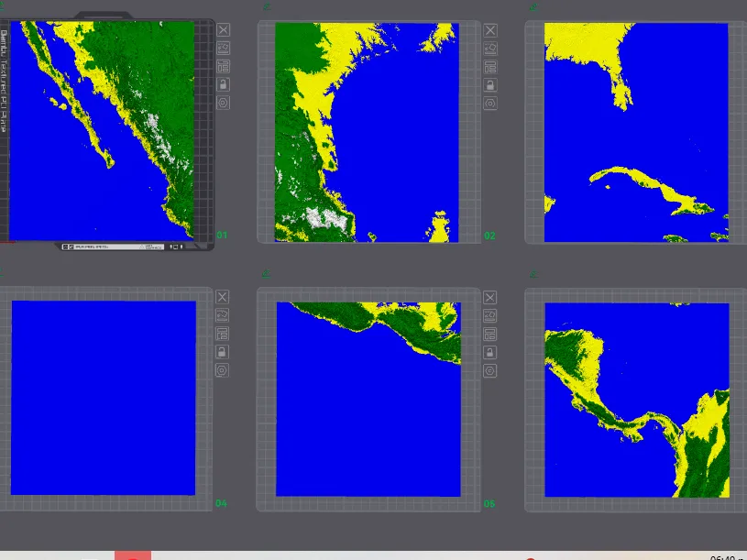Delete plate 04 via its X icon

[x=223, y=297]
